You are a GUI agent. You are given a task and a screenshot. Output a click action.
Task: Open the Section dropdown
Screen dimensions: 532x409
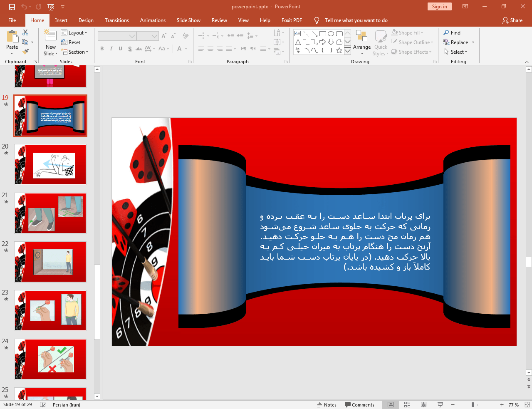tap(75, 52)
